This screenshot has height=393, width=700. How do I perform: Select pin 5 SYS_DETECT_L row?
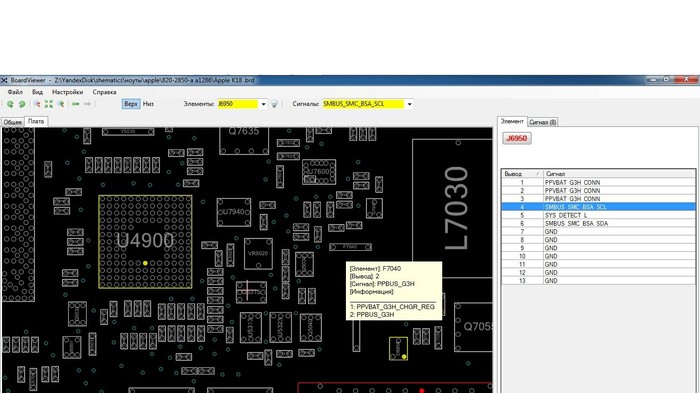pos(598,215)
